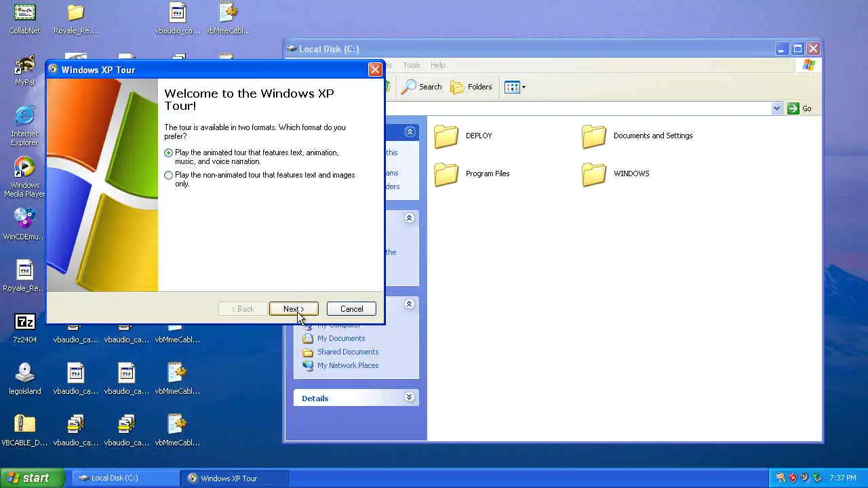Choose the non-animated tour radio option

[x=169, y=175]
